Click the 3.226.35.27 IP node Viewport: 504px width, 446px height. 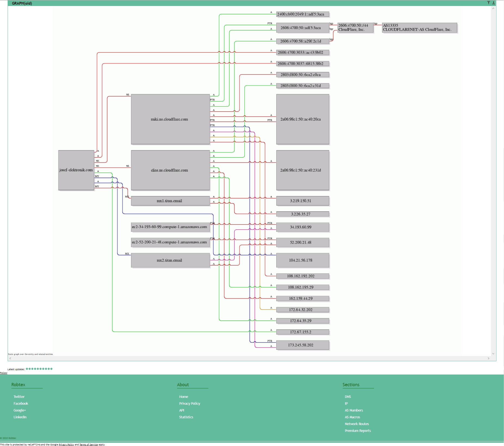[x=303, y=214]
